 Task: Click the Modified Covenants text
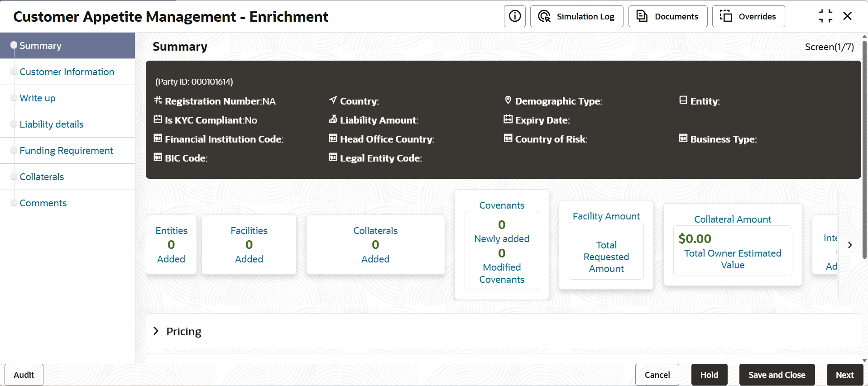pyautogui.click(x=502, y=273)
